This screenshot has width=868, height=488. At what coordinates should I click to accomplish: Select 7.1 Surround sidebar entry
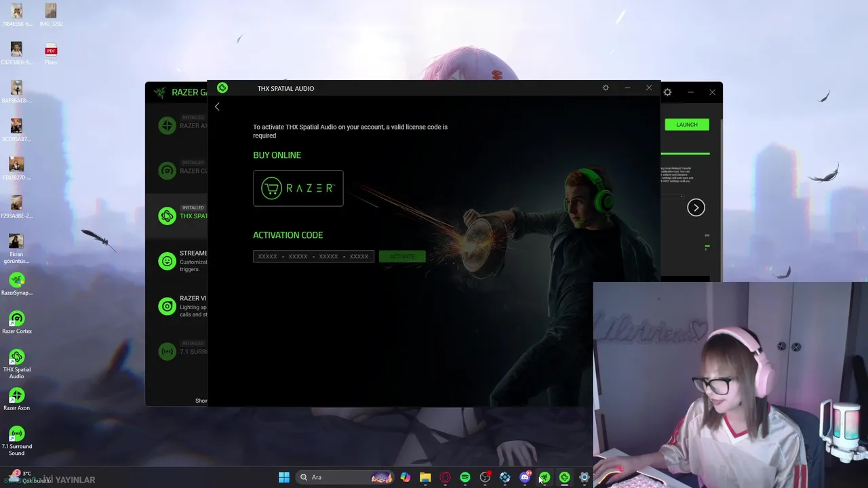(178, 351)
